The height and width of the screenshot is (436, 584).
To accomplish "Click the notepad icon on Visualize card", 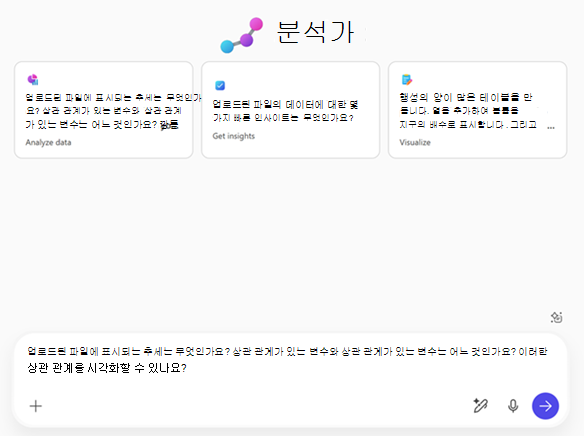I will tap(407, 80).
